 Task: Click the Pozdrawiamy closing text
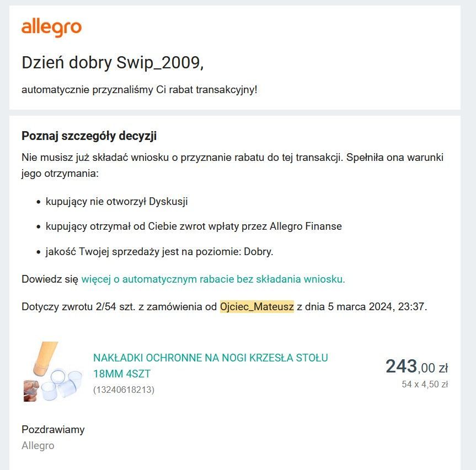coord(53,429)
